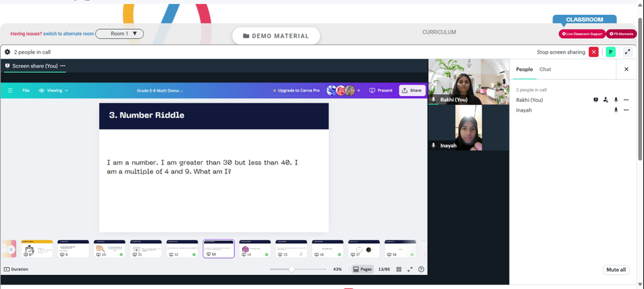The width and height of the screenshot is (644, 289).
Task: Select page 14 slide thumbnail
Action: pyautogui.click(x=254, y=248)
